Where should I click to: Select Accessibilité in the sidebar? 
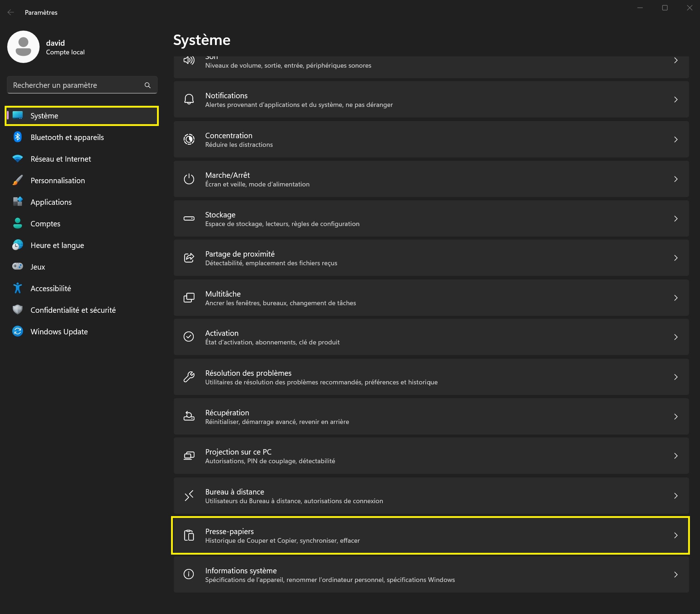click(x=51, y=288)
